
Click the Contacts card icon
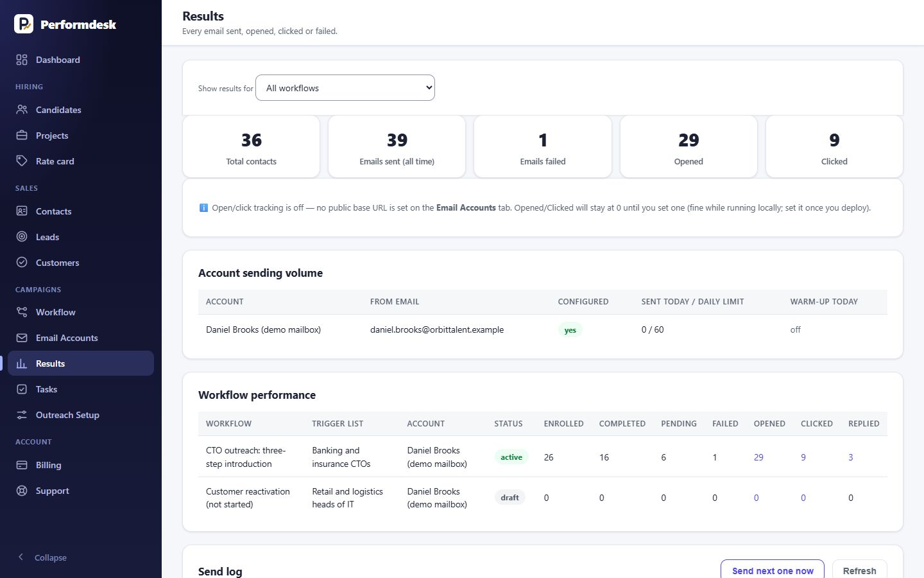click(x=22, y=211)
